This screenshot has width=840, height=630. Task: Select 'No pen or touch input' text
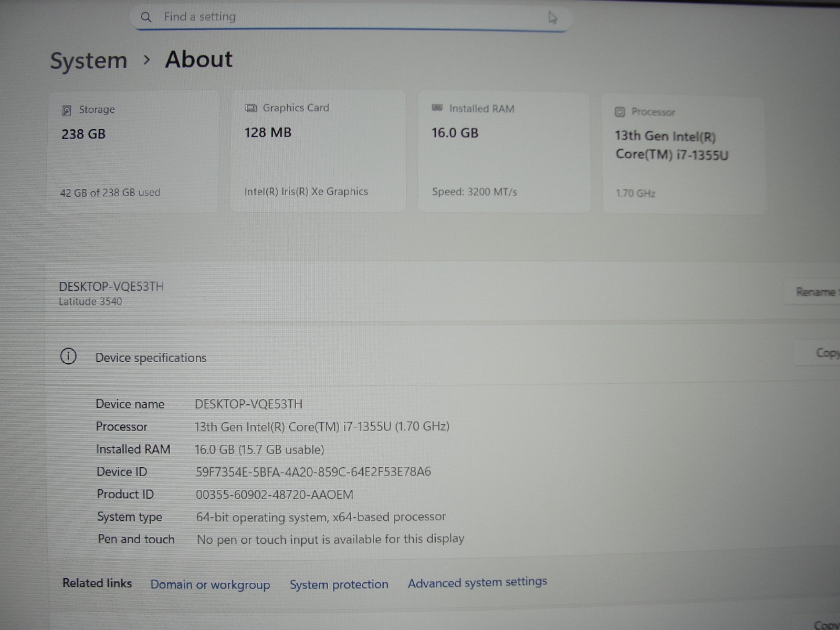coord(331,539)
